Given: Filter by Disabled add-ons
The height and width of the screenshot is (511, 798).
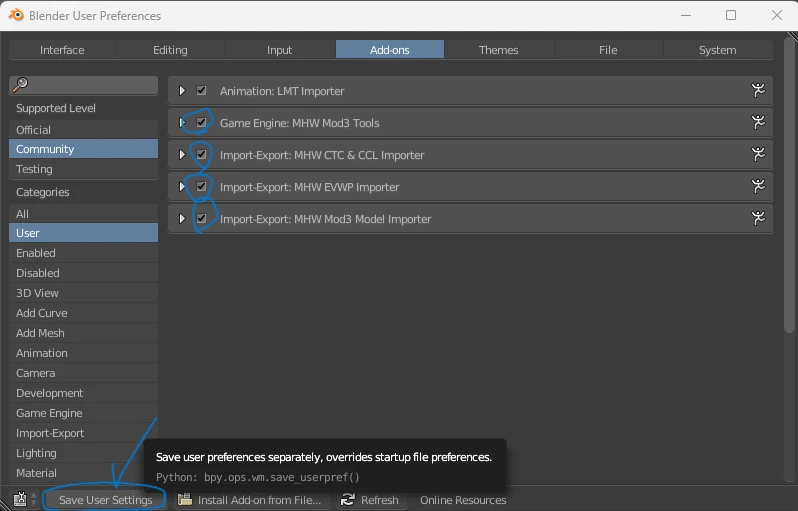Looking at the screenshot, I should 83,273.
